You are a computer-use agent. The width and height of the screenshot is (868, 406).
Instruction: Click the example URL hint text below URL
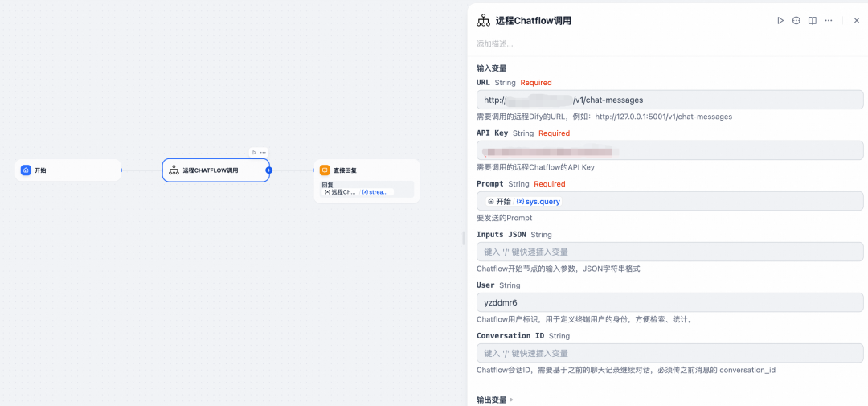coord(604,117)
